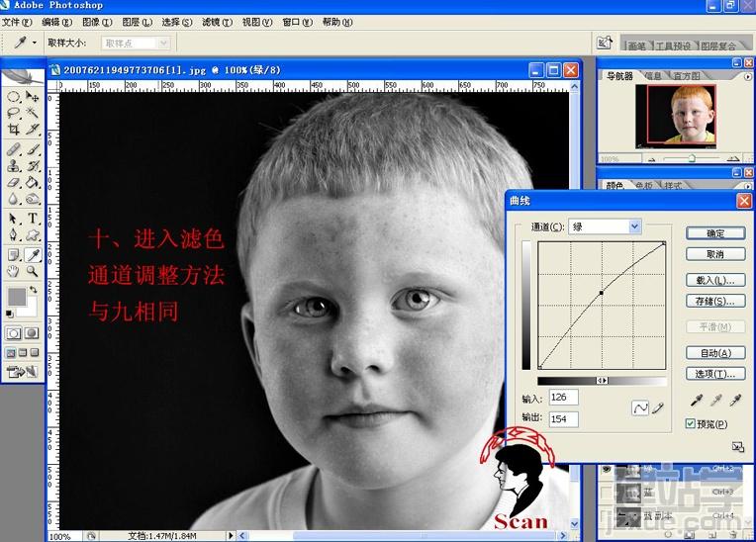Select the Sponge tool in the toolbox

[x=33, y=199]
